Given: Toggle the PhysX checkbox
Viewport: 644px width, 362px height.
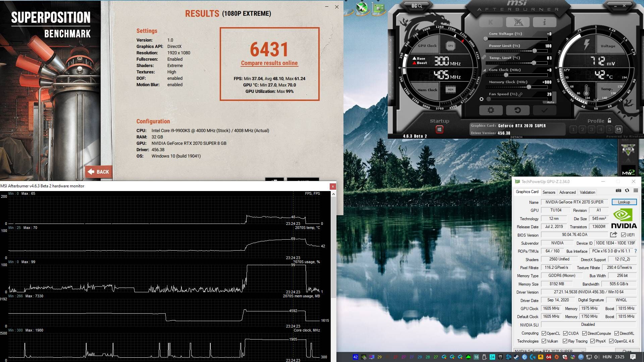Looking at the screenshot, I should pyautogui.click(x=592, y=341).
